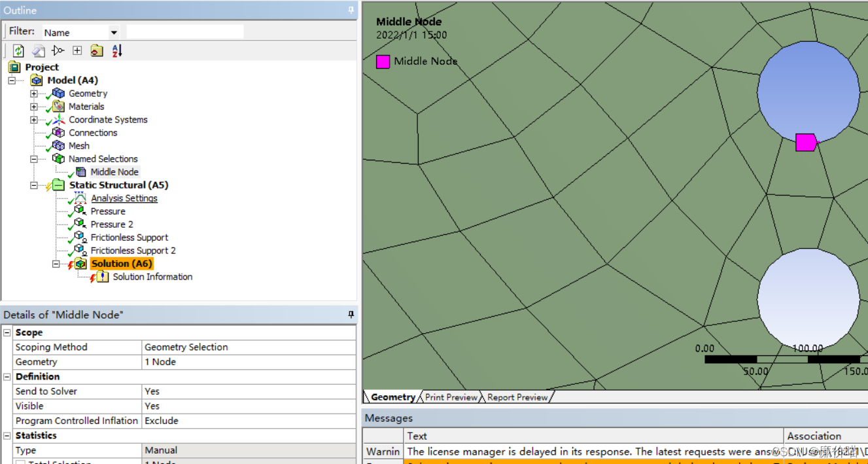Click the Frictionless Support icon
868x464 pixels.
click(80, 238)
